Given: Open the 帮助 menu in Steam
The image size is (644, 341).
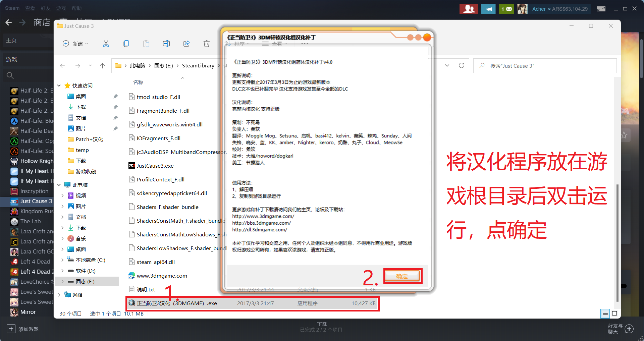Looking at the screenshot, I should click(x=76, y=8).
